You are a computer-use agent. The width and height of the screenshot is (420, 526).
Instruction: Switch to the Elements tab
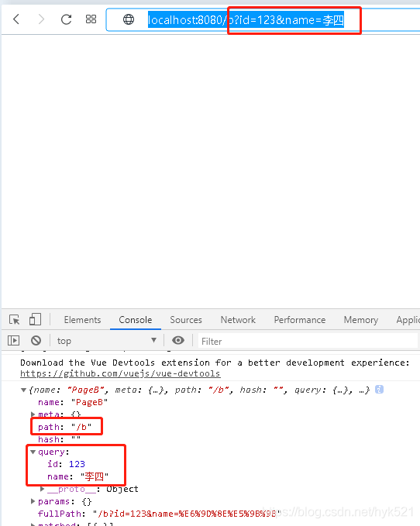click(82, 320)
